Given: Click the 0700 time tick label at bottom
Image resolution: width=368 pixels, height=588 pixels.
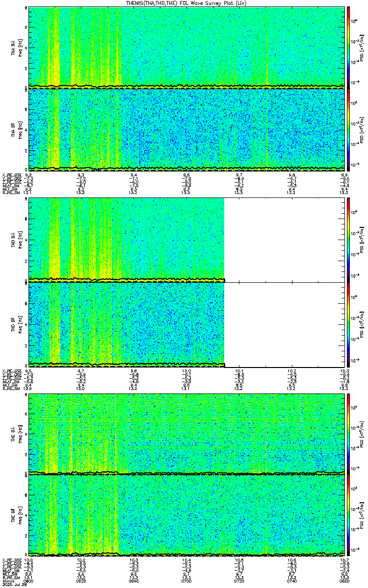Looking at the screenshot, I should 186,582.
